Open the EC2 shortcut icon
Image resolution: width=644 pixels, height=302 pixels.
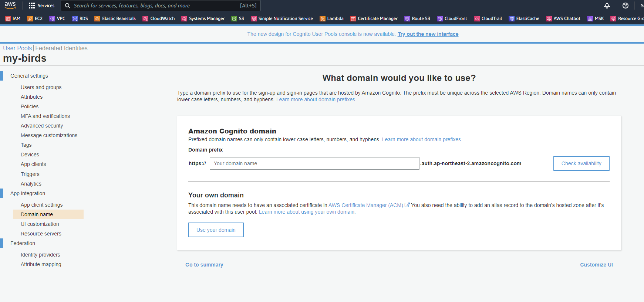coord(30,18)
